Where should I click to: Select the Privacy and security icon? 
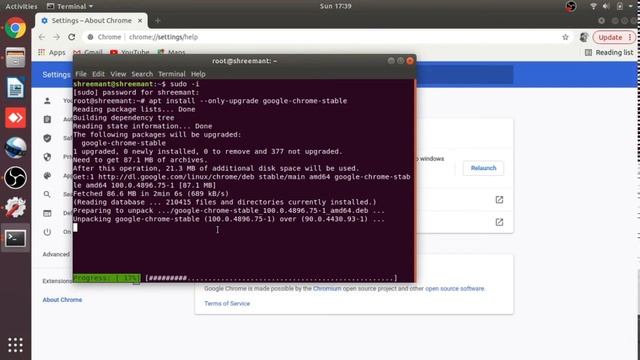pos(47,157)
